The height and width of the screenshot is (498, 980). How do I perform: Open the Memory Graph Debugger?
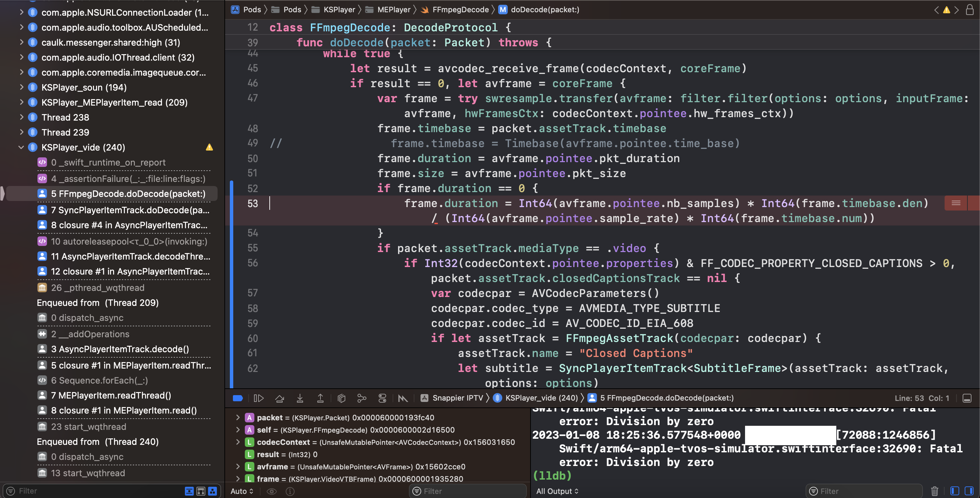pos(362,398)
